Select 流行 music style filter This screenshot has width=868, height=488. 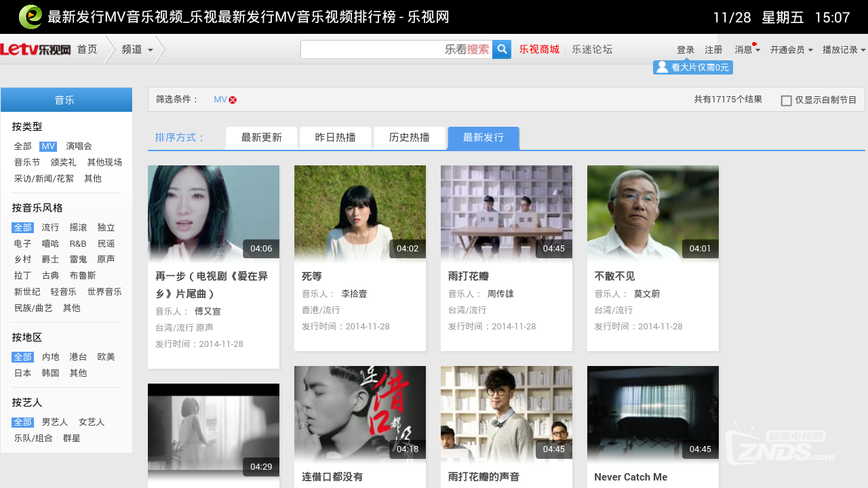(x=50, y=227)
